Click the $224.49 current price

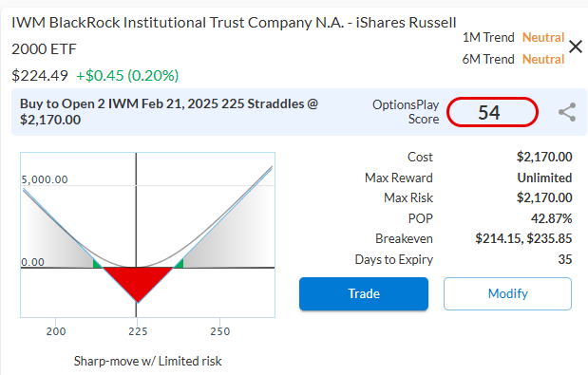click(40, 76)
